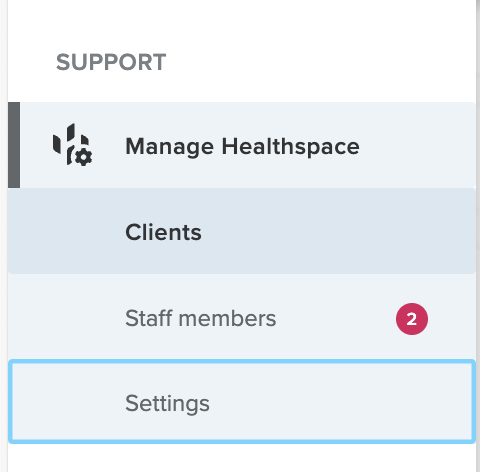
Task: Choose Clients under Manage Healthspace
Action: click(x=242, y=231)
